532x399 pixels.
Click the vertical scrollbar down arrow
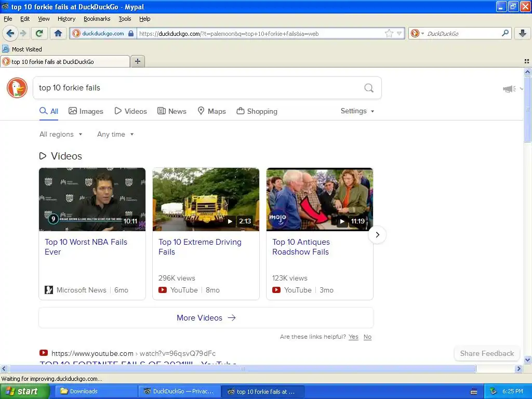(527, 360)
